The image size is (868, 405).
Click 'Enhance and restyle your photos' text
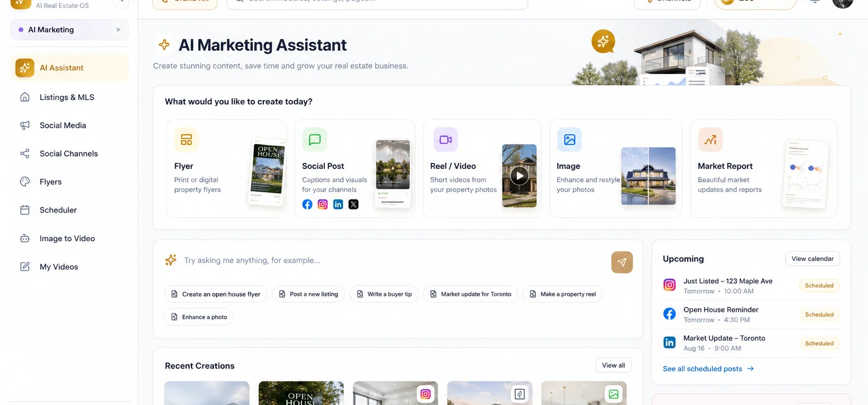[x=588, y=185]
